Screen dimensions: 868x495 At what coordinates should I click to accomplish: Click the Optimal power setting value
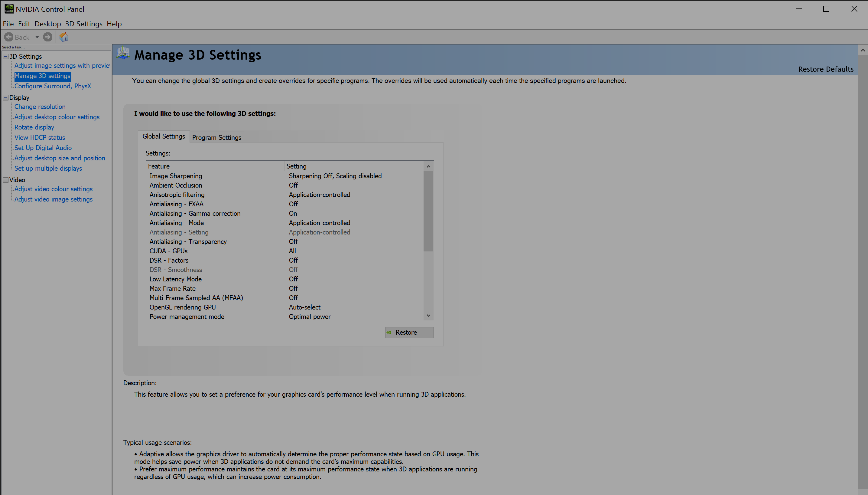310,316
